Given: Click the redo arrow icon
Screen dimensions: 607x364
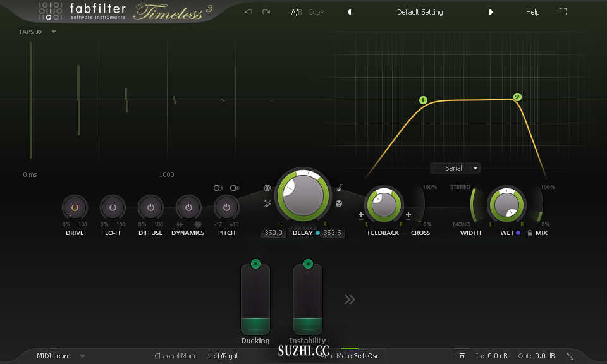Looking at the screenshot, I should coord(266,12).
